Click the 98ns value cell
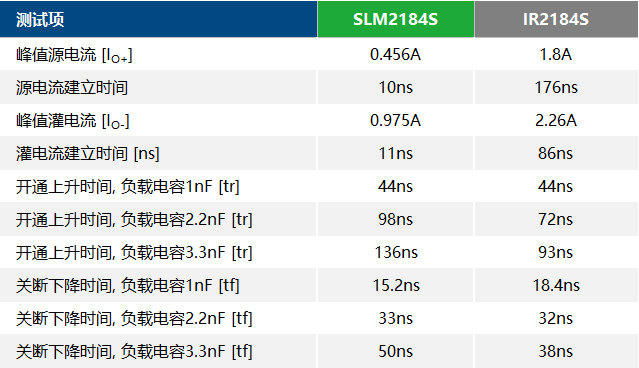This screenshot has height=368, width=639. point(396,219)
